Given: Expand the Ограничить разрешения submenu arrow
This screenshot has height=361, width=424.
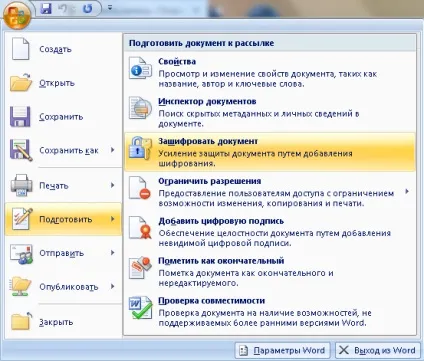Looking at the screenshot, I should pyautogui.click(x=407, y=191).
